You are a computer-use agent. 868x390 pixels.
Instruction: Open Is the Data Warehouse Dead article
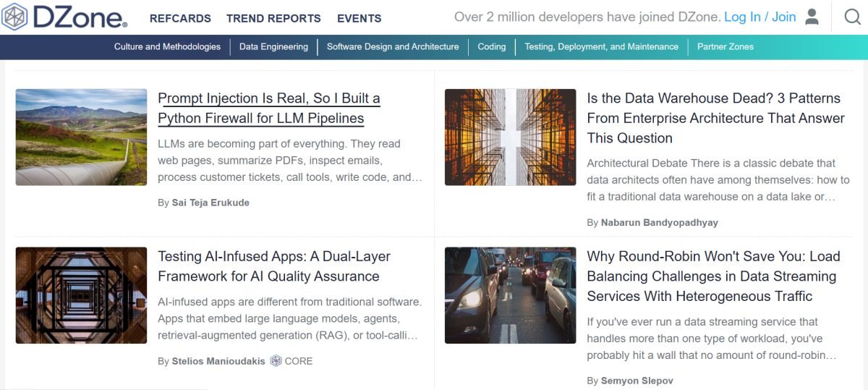[x=716, y=118]
